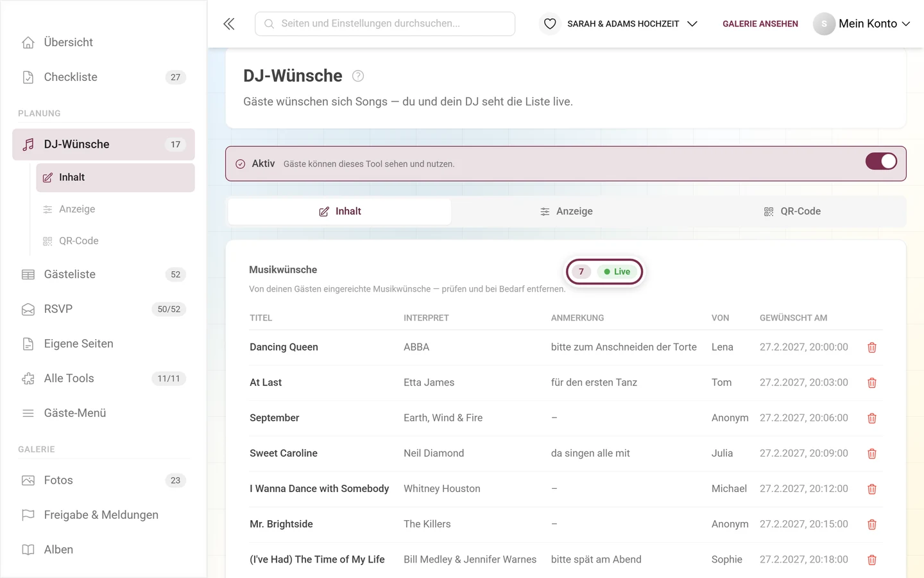Go to Alben in the sidebar
924x578 pixels.
(x=103, y=550)
